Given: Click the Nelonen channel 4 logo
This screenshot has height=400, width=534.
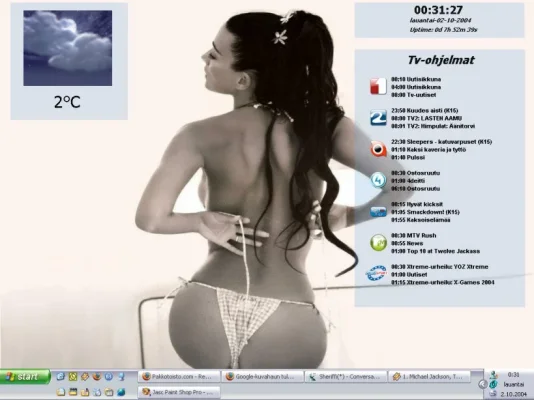Looking at the screenshot, I should point(378,180).
